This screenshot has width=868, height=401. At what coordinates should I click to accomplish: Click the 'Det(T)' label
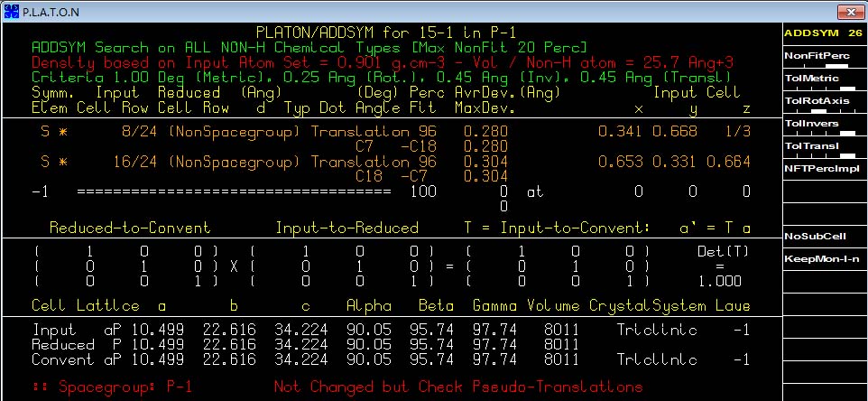tap(723, 251)
